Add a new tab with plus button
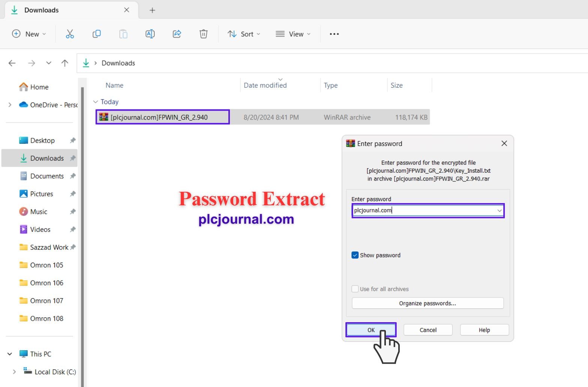The image size is (588, 387). [x=152, y=10]
